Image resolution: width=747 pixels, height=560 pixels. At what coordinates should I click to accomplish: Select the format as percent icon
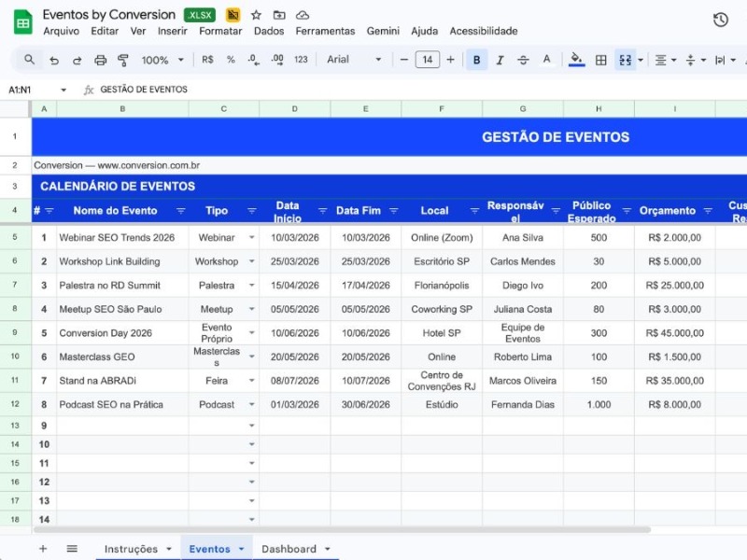coord(230,60)
